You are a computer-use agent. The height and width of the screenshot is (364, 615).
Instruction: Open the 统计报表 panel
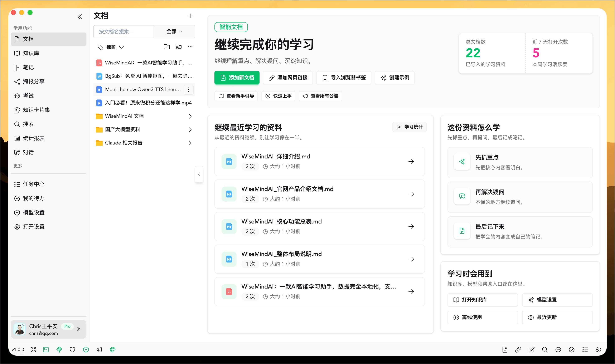pos(33,138)
